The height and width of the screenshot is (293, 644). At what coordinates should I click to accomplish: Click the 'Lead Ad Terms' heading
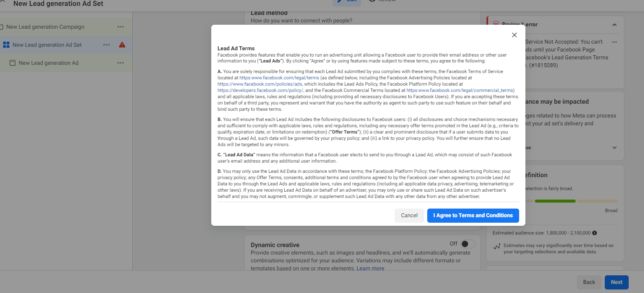click(x=236, y=48)
